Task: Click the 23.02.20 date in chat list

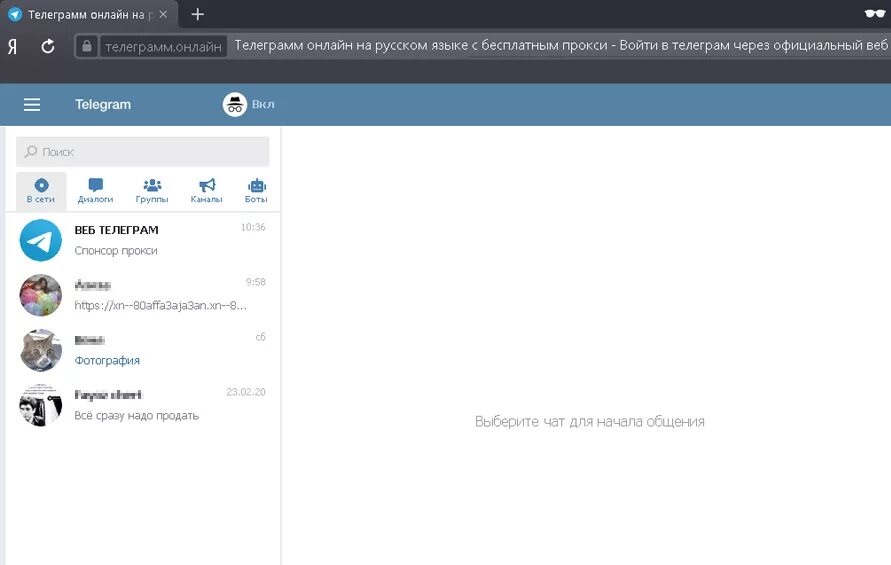Action: (x=245, y=392)
